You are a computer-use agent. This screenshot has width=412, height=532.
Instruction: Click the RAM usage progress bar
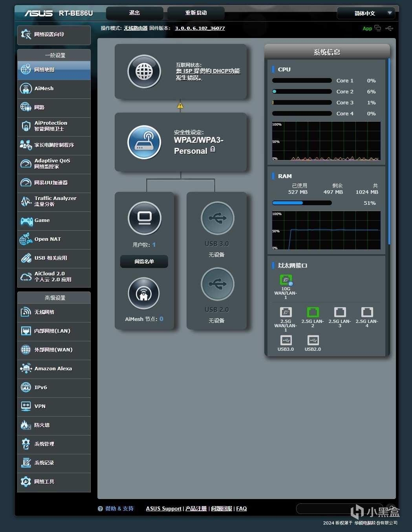point(302,203)
